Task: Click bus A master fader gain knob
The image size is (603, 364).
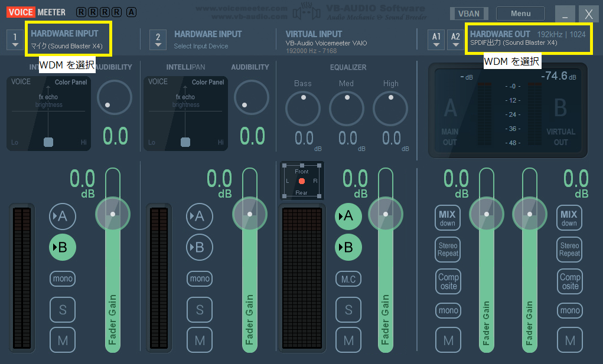Action: pos(487,214)
